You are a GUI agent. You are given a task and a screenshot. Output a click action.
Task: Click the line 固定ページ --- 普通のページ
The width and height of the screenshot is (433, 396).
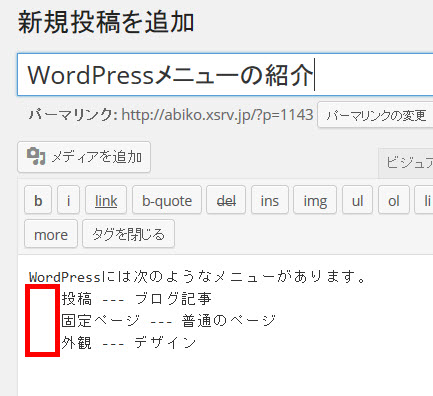click(x=169, y=320)
